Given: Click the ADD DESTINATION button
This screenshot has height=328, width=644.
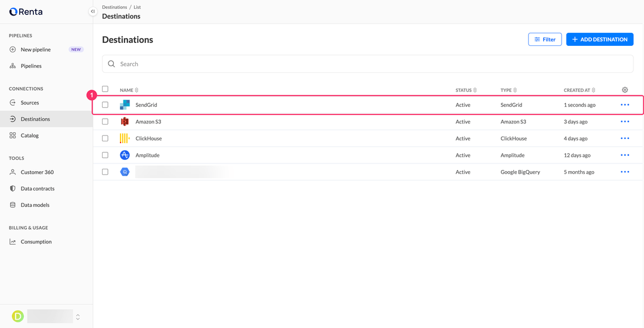Looking at the screenshot, I should point(600,39).
